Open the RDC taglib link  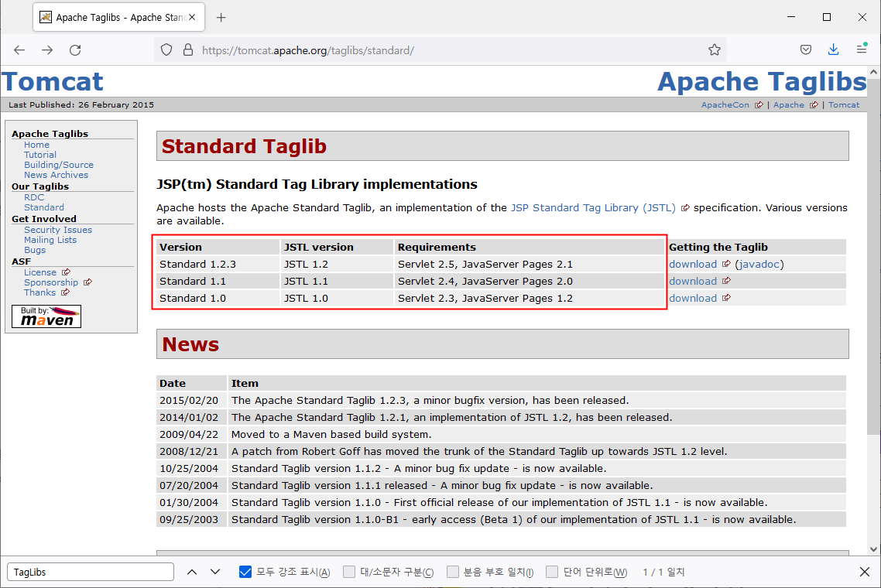34,198
